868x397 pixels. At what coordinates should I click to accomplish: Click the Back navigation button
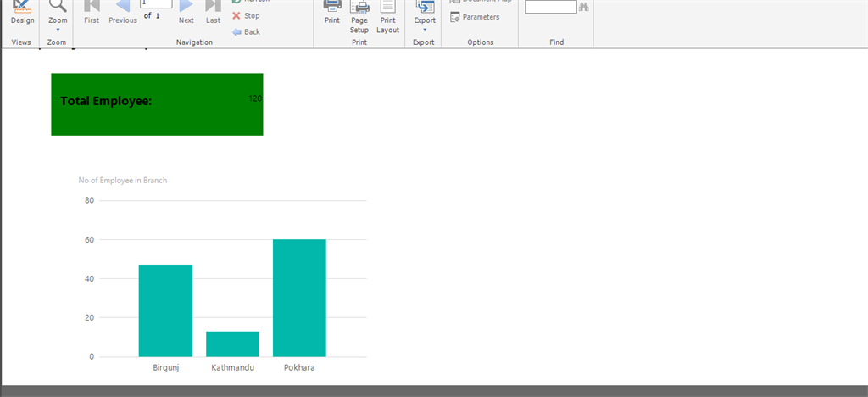coord(247,31)
